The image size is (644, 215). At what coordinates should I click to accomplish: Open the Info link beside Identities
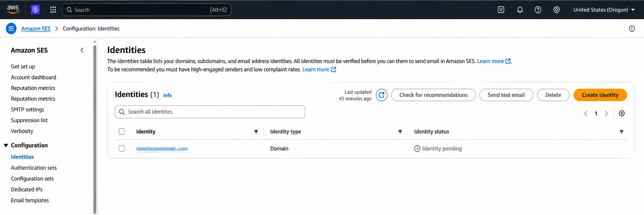coord(168,95)
